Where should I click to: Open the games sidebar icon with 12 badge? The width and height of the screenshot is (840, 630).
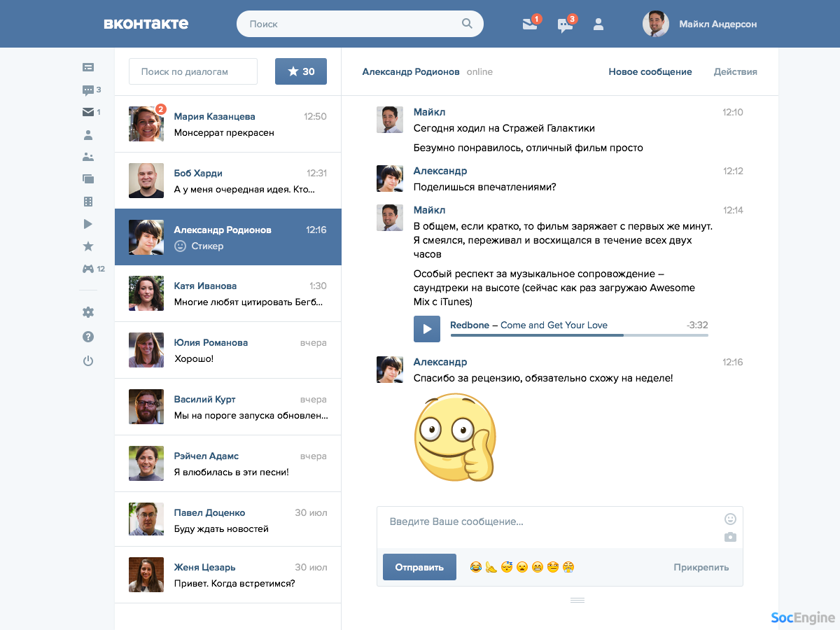[x=88, y=269]
